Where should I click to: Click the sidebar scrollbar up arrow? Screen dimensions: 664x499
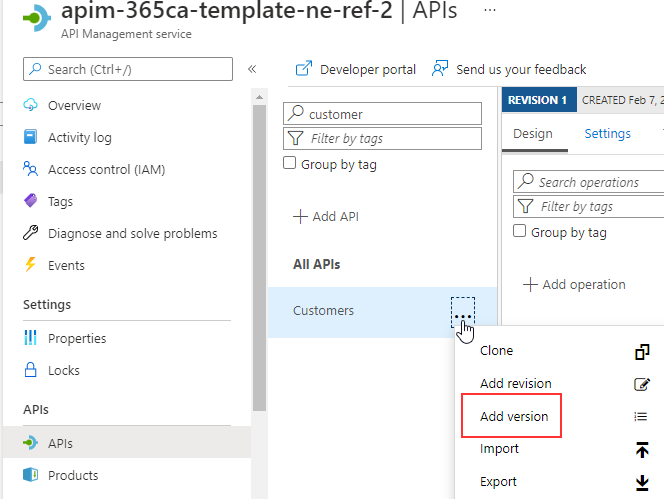[259, 97]
